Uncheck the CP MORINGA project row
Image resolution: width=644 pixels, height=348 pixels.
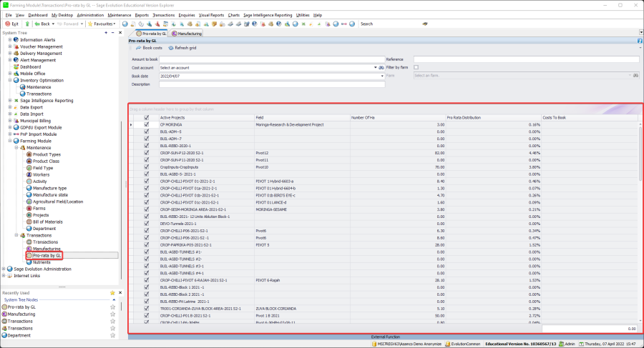pyautogui.click(x=147, y=124)
